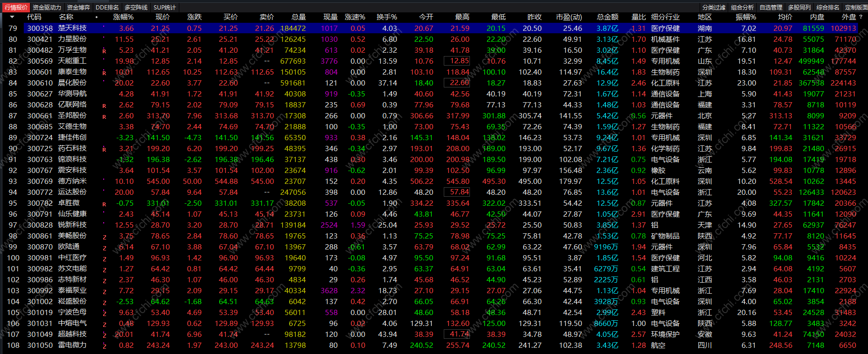Select stock 力星股份 by name

click(72, 39)
